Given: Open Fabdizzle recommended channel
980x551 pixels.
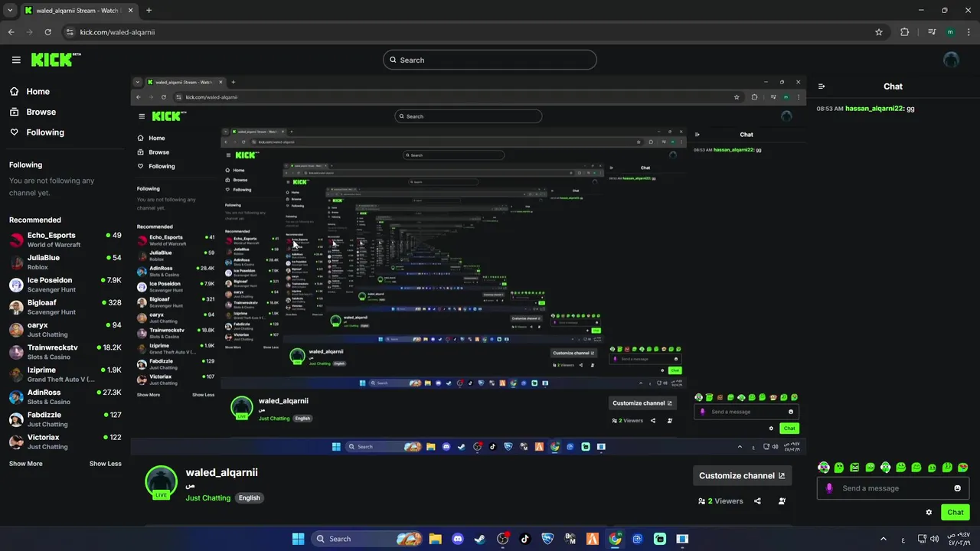Looking at the screenshot, I should click(65, 419).
